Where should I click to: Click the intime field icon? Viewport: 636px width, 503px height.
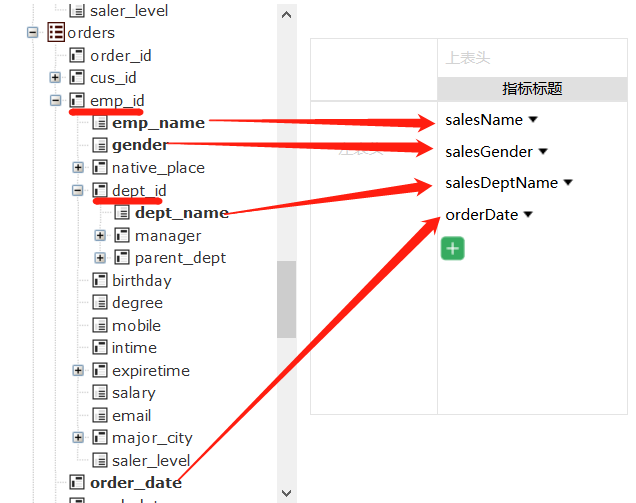[x=100, y=347]
